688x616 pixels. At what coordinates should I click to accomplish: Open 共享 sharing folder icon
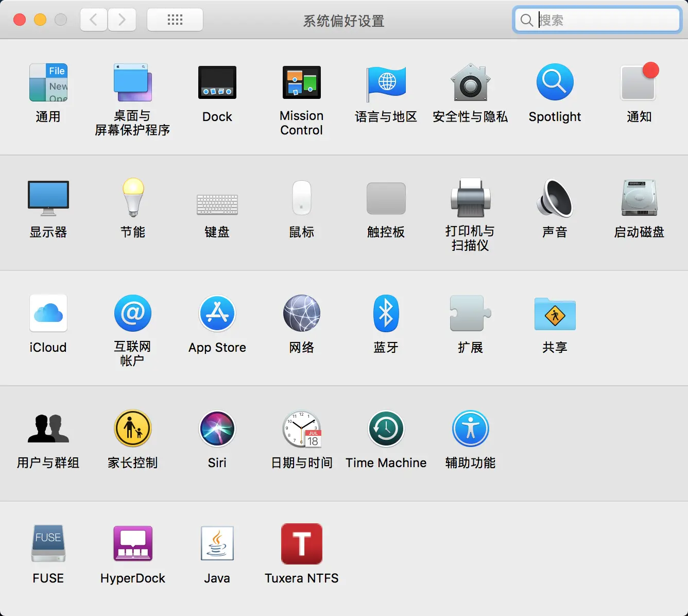[555, 314]
